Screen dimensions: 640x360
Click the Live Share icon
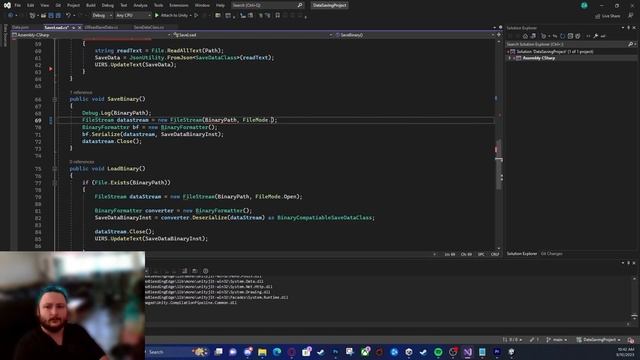click(597, 16)
